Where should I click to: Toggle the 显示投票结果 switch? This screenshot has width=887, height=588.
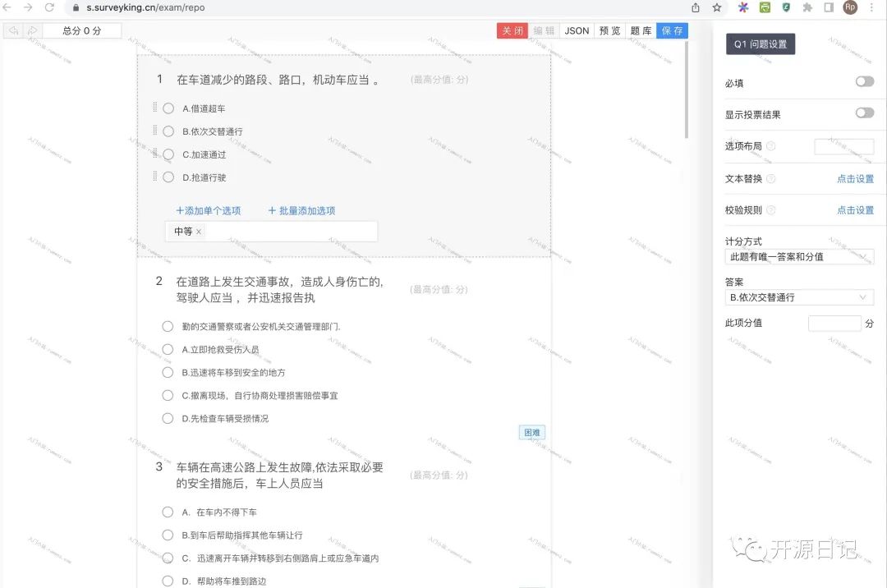coord(864,113)
